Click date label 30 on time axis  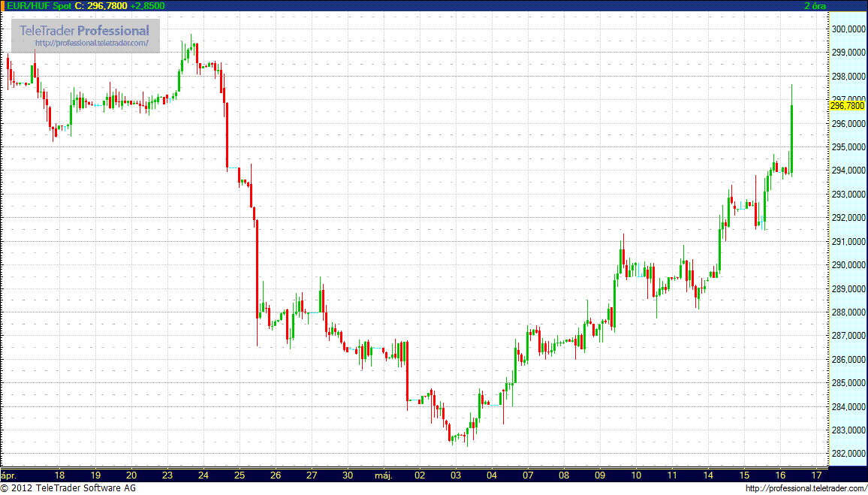(348, 475)
